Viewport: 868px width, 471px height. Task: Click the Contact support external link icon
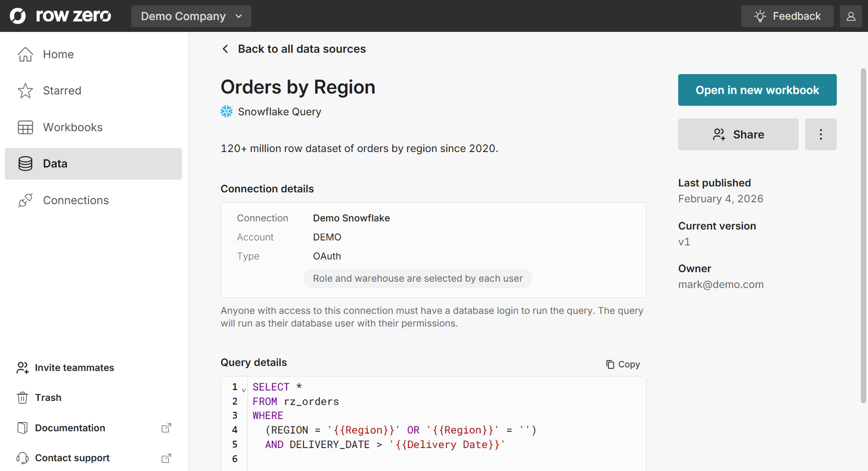pyautogui.click(x=166, y=458)
